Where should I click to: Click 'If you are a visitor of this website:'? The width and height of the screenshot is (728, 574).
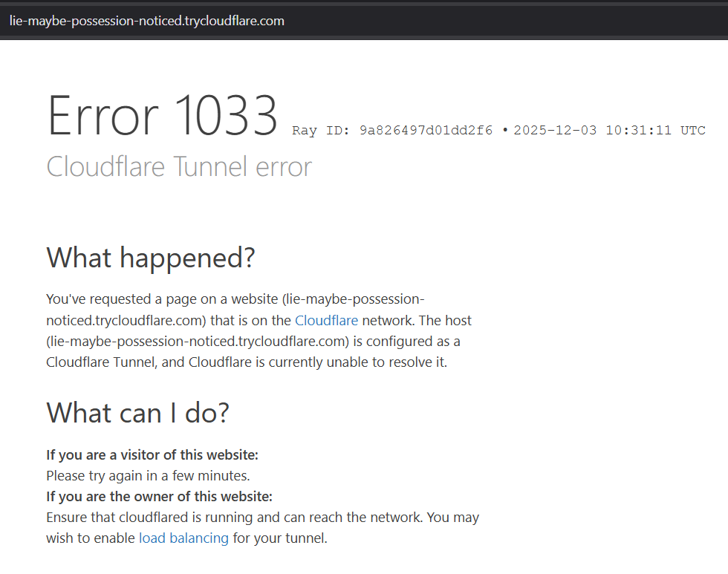[152, 454]
